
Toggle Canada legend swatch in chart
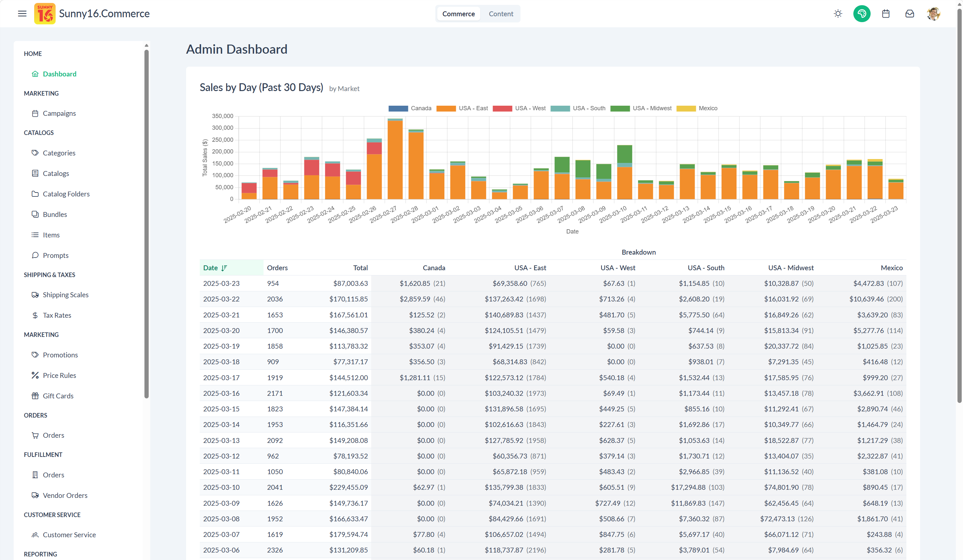click(x=398, y=109)
